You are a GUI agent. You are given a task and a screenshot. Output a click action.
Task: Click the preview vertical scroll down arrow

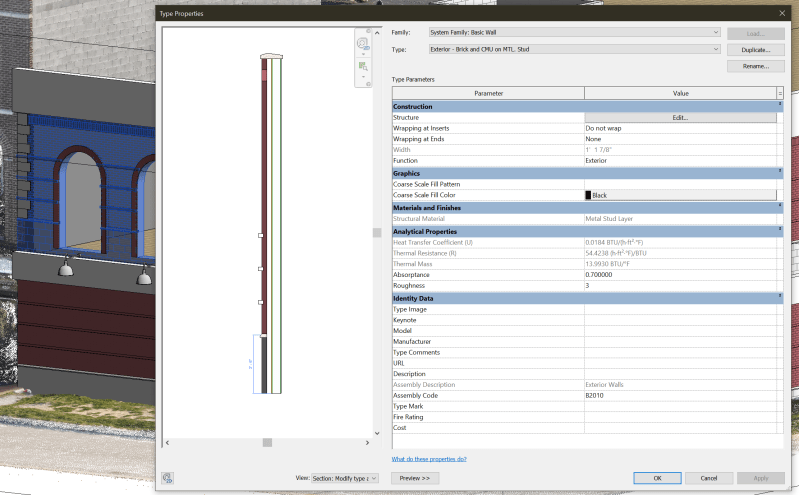click(x=377, y=433)
